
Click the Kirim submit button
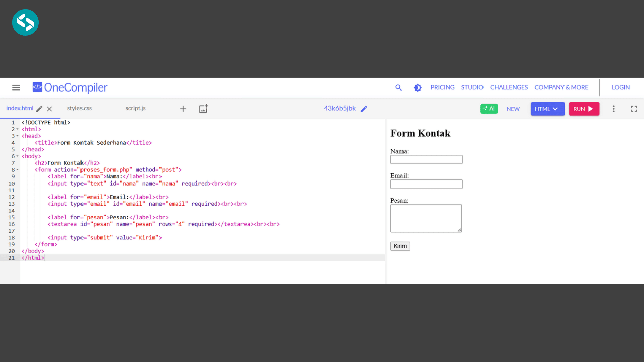pyautogui.click(x=400, y=246)
